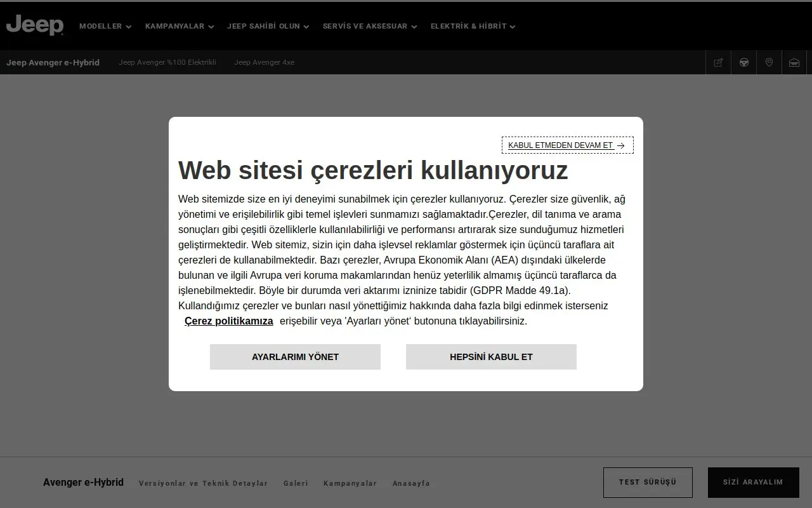This screenshot has height=508, width=812.
Task: Click HEPSİNİ KABUL ET button
Action: tap(491, 357)
